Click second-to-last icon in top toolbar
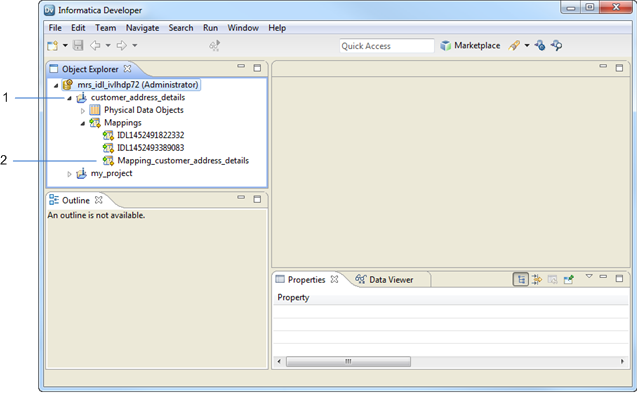 (540, 46)
